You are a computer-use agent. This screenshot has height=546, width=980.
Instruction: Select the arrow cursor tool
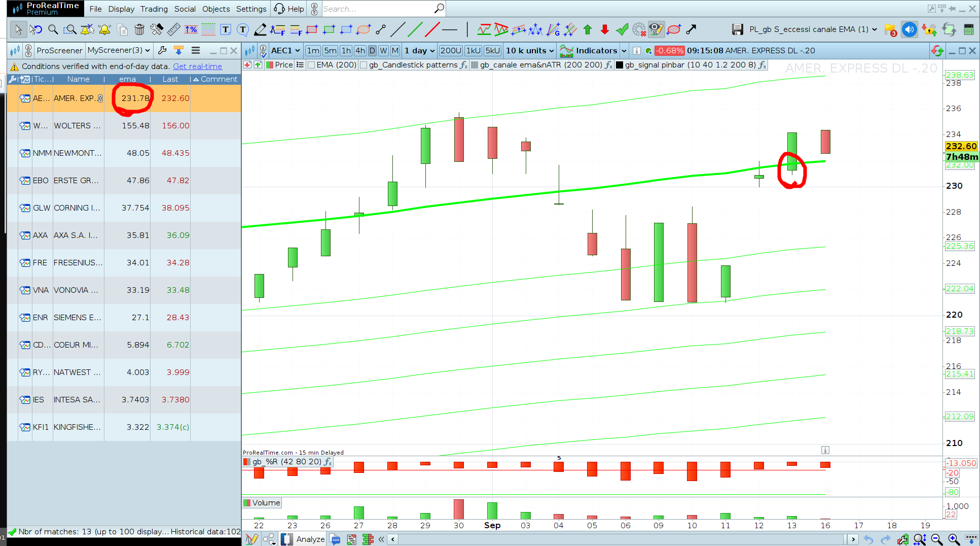18,29
